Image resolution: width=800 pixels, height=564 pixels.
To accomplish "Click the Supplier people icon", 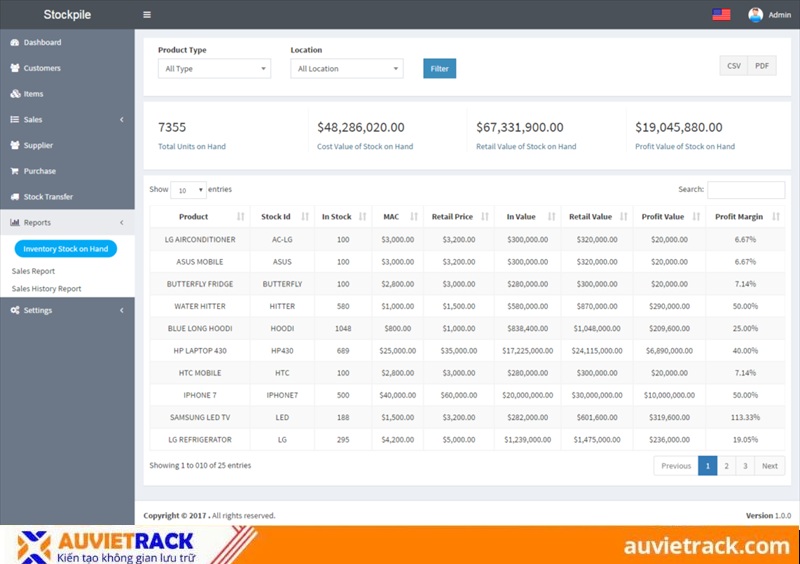I will click(15, 145).
